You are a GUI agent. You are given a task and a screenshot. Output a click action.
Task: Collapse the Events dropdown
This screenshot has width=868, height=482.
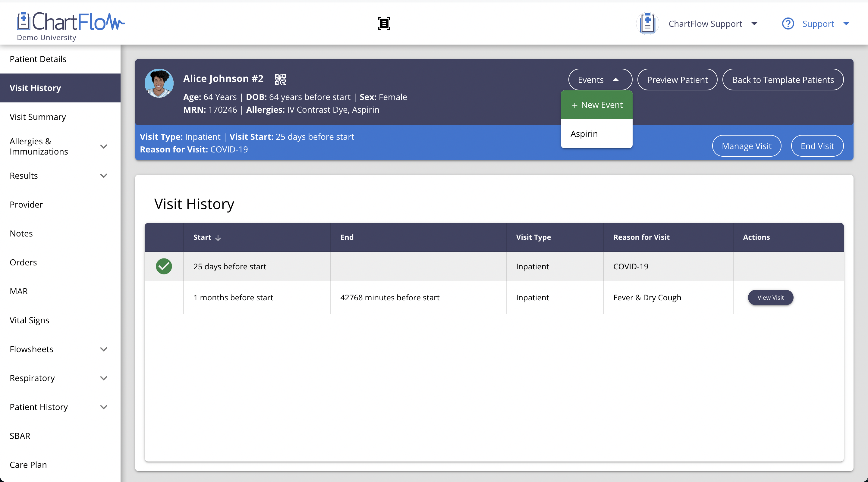[600, 80]
